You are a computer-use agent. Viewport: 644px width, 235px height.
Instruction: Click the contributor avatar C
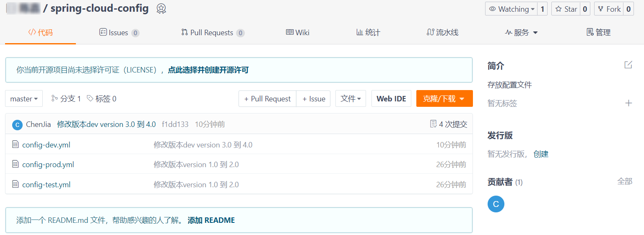coord(496,204)
